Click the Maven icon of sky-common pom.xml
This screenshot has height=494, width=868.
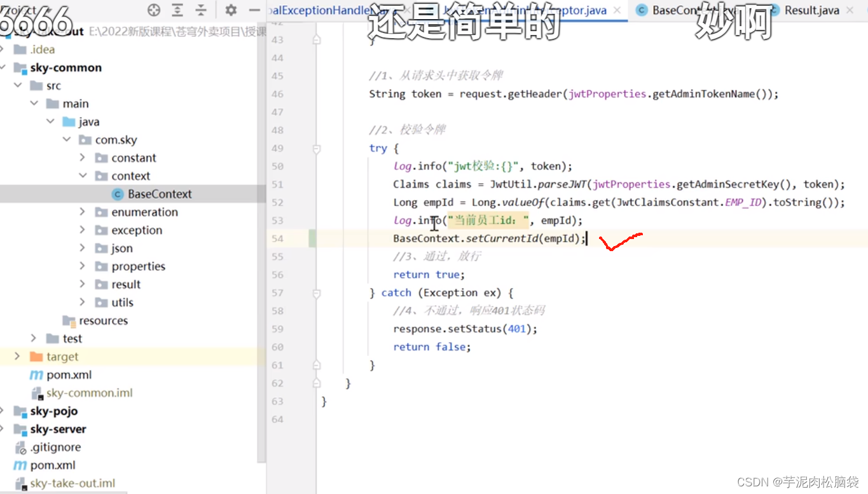click(36, 375)
